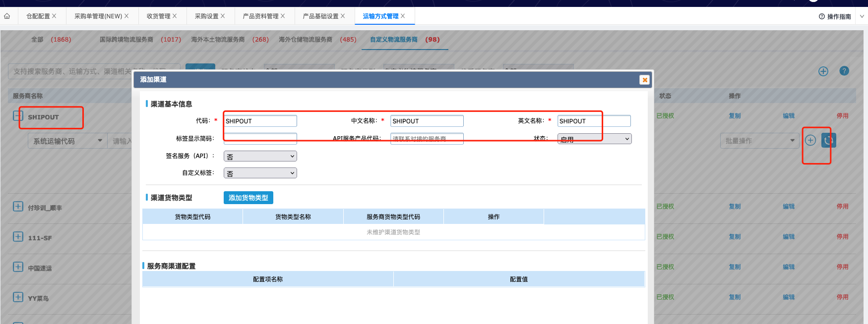Click the add provider plus icon above the table
This screenshot has height=324, width=868.
(823, 71)
